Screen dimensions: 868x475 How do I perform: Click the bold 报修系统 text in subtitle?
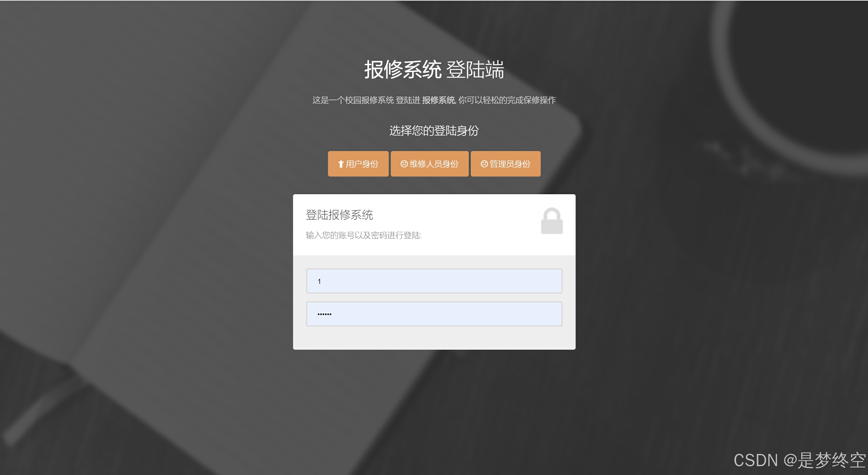(x=439, y=100)
